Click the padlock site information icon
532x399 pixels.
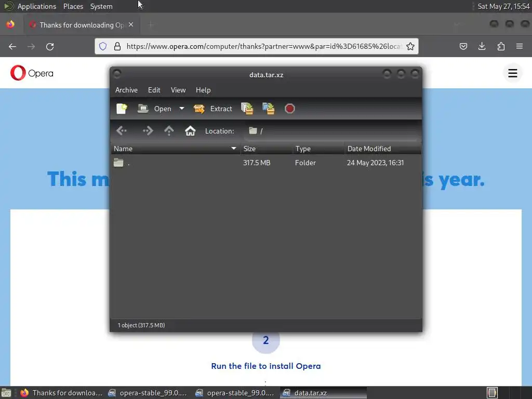[117, 46]
